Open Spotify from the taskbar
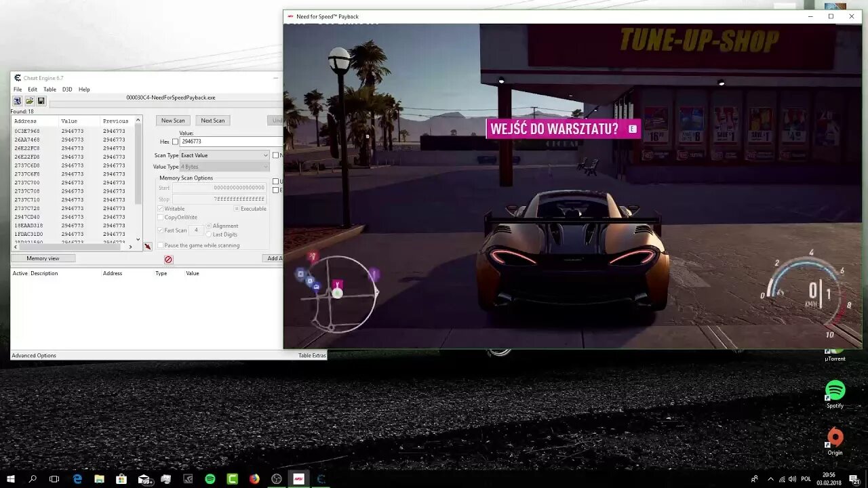This screenshot has width=868, height=488. pyautogui.click(x=210, y=479)
